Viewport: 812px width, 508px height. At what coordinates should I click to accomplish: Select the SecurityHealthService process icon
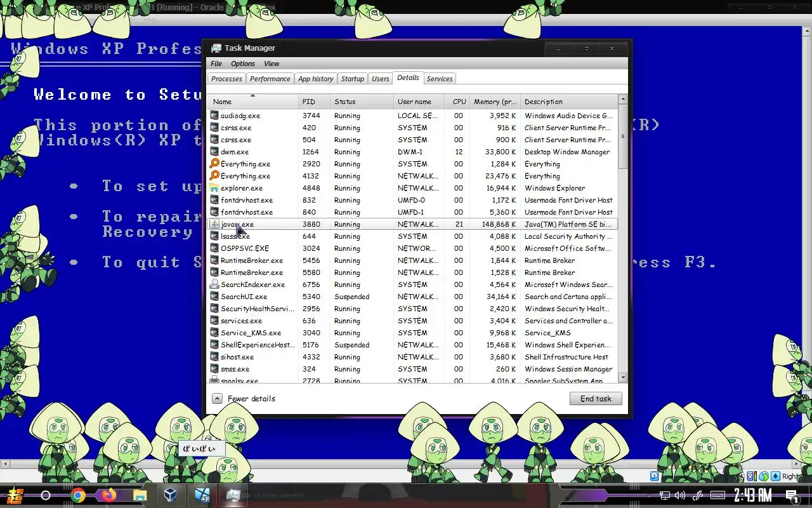point(214,309)
